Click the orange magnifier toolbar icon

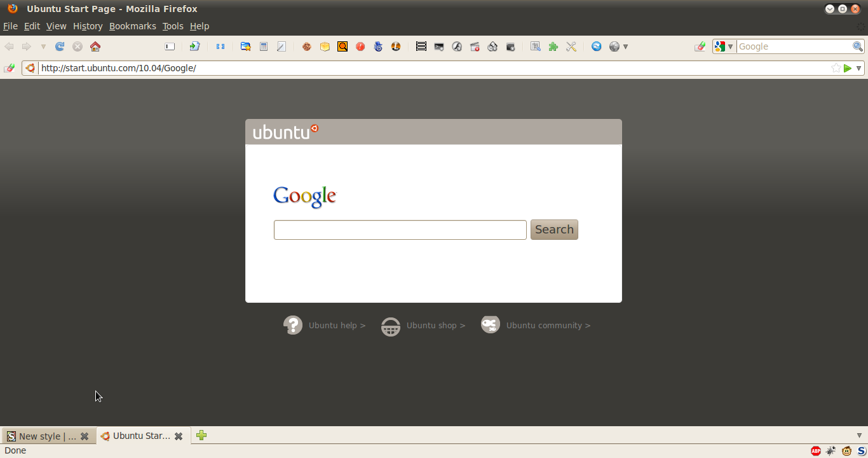click(342, 46)
